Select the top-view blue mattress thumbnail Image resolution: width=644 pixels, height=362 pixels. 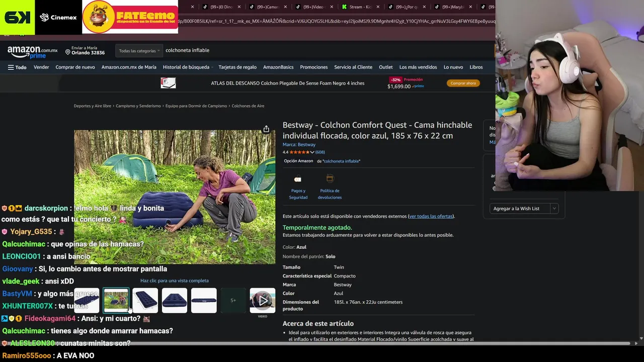[x=175, y=301]
